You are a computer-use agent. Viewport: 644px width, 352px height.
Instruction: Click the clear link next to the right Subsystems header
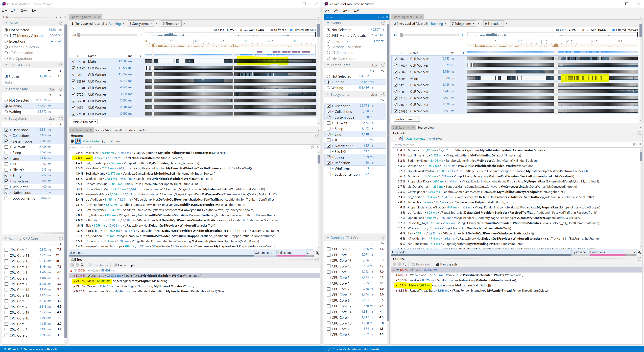[x=374, y=95]
